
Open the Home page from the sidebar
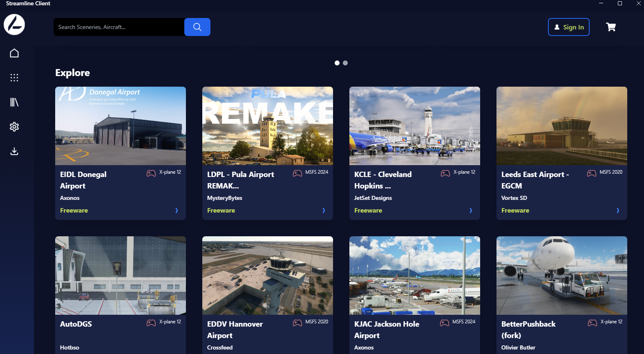[x=14, y=53]
